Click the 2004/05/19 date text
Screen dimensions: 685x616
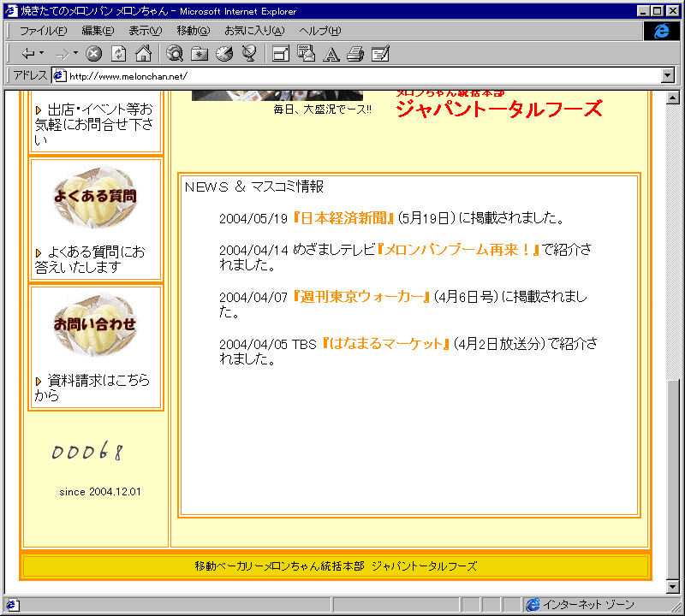click(x=253, y=218)
